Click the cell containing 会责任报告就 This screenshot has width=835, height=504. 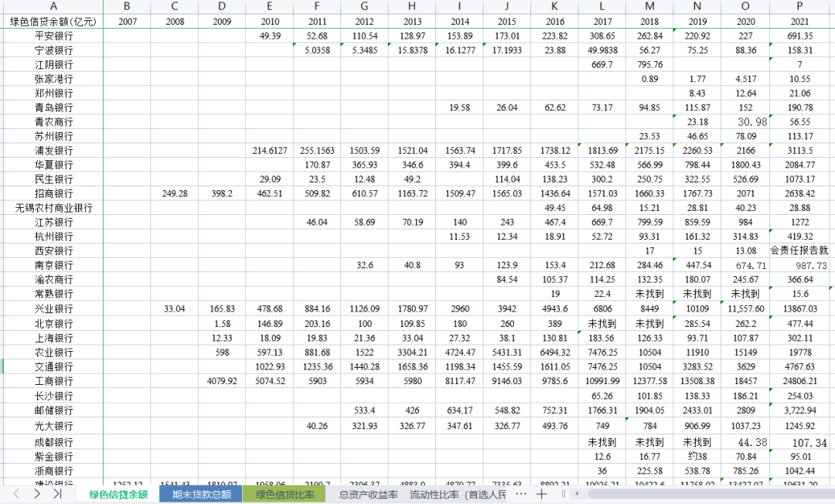tap(800, 251)
